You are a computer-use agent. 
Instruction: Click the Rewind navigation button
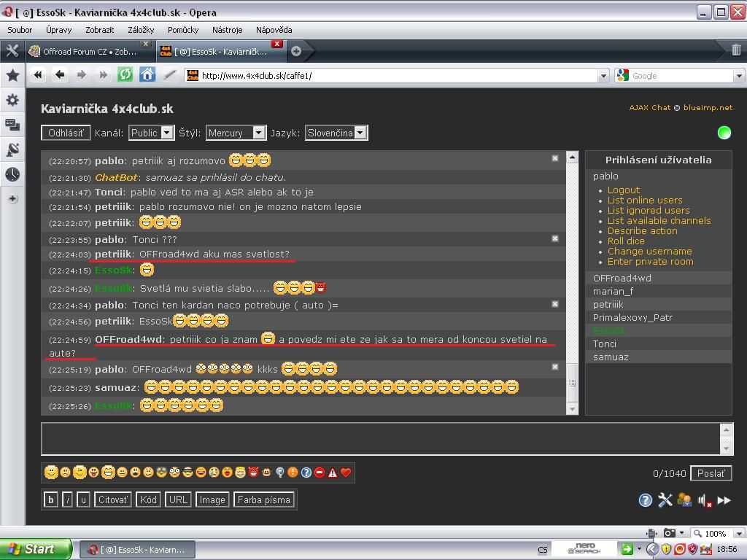tap(38, 75)
